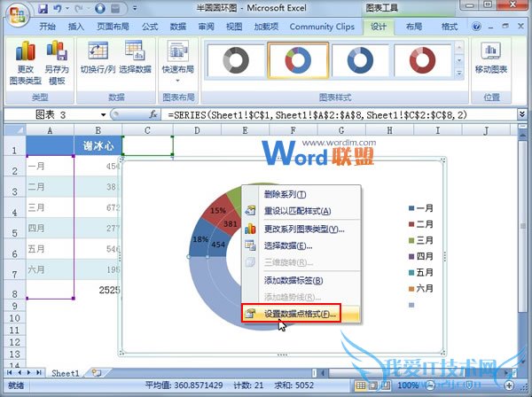Click 切换行/列 icon
The height and width of the screenshot is (397, 532).
click(x=98, y=57)
